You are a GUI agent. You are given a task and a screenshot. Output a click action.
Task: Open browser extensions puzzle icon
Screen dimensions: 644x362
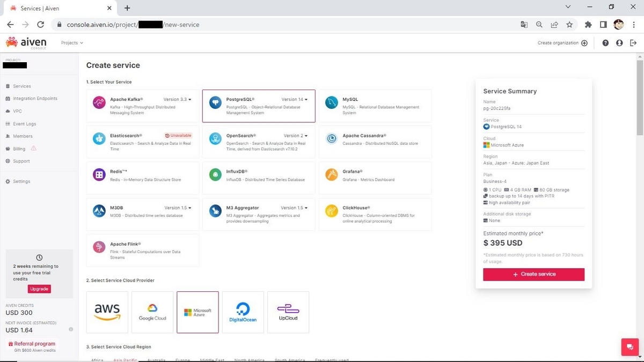(x=588, y=25)
